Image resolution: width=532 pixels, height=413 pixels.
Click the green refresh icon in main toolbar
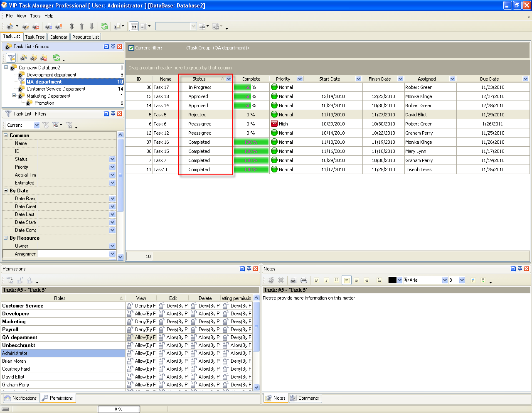tap(104, 26)
